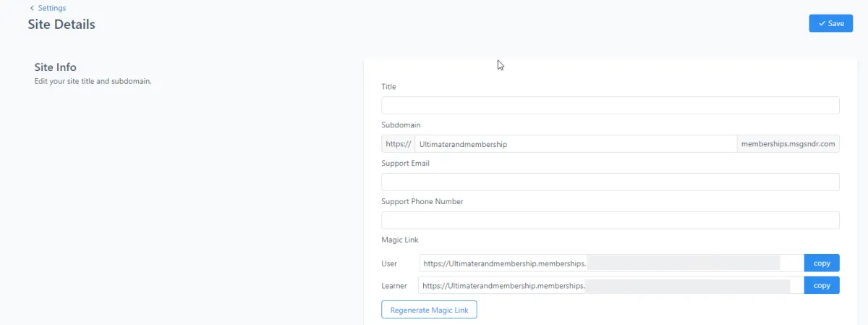Focus the Title input field

click(x=610, y=106)
